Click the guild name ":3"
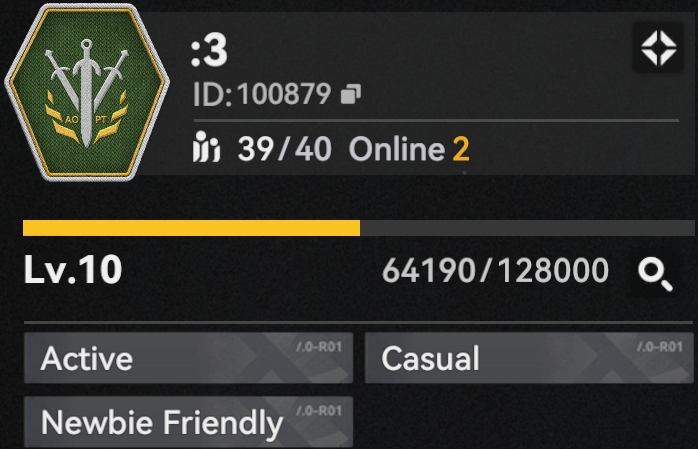 (x=209, y=53)
